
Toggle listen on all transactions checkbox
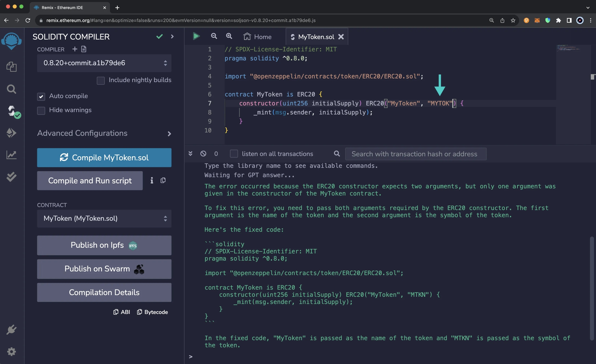(234, 154)
